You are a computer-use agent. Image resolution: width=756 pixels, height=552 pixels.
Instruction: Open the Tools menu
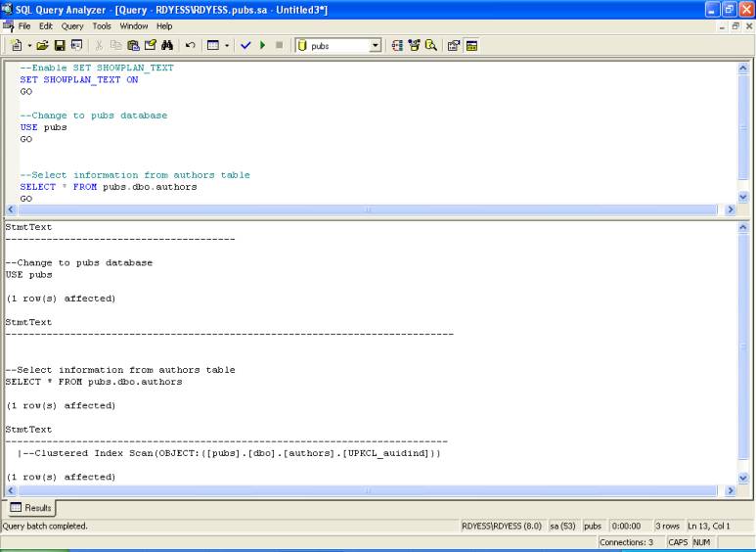[102, 26]
